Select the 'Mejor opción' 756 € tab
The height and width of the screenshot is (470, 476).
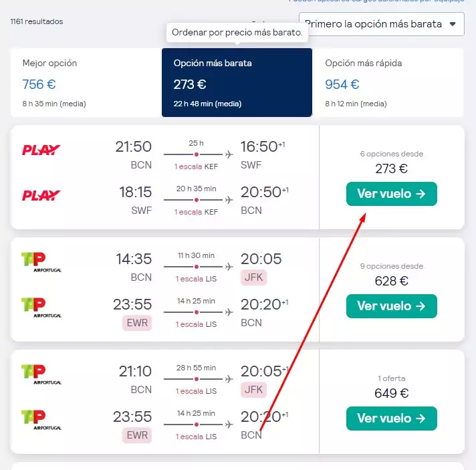[x=86, y=83]
